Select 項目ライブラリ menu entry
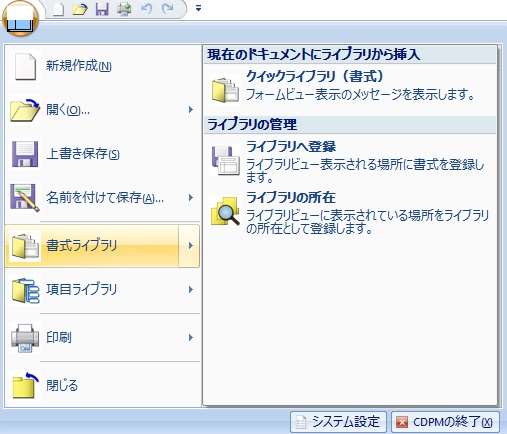This screenshot has width=507, height=434. [102, 290]
